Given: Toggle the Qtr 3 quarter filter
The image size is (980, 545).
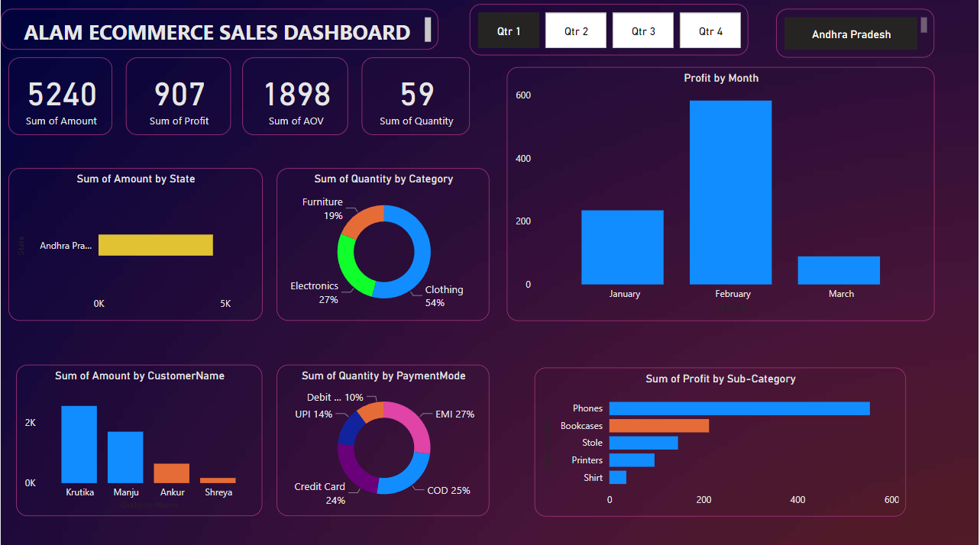Looking at the screenshot, I should coord(643,31).
